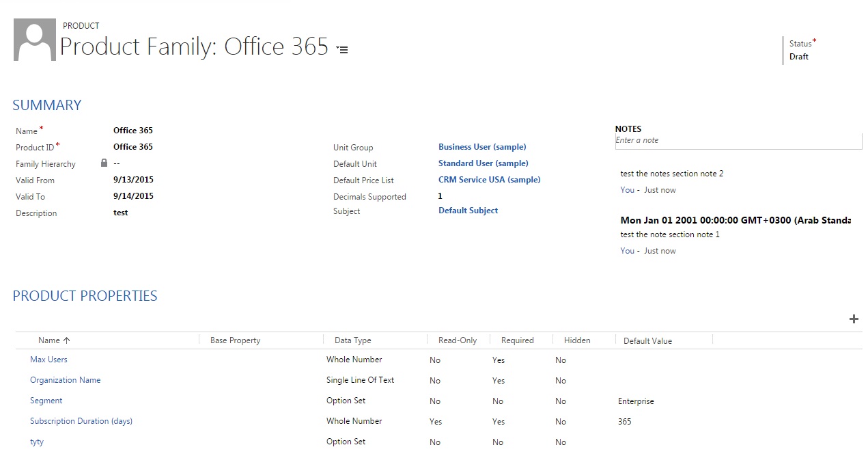Edit the Valid From date 9/13/2015

[x=133, y=180]
